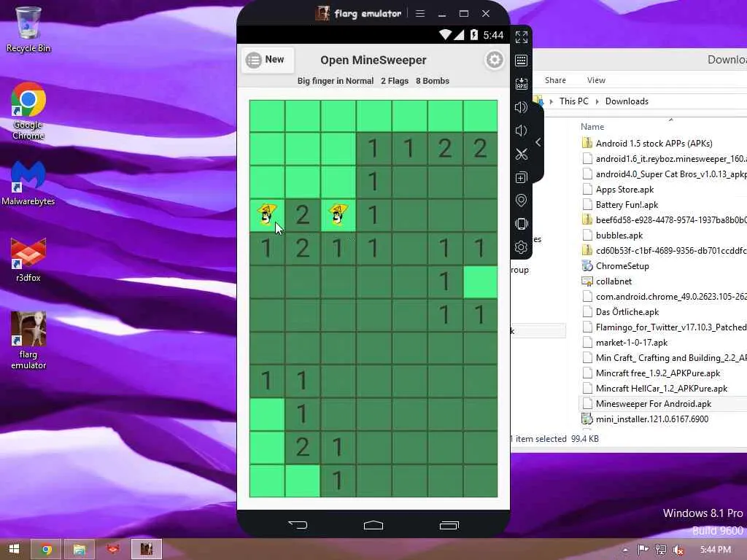Click the network tray icon
The width and height of the screenshot is (747, 560).
(x=661, y=550)
